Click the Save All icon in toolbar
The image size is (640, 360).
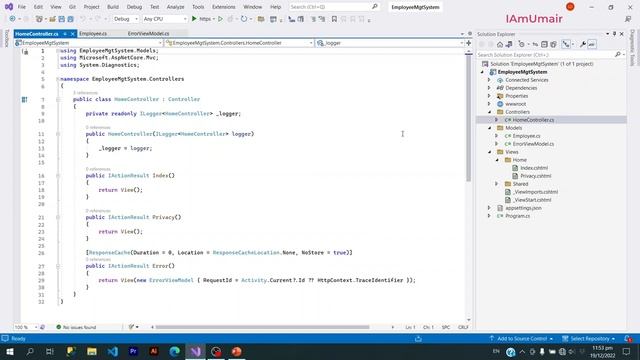[x=71, y=19]
